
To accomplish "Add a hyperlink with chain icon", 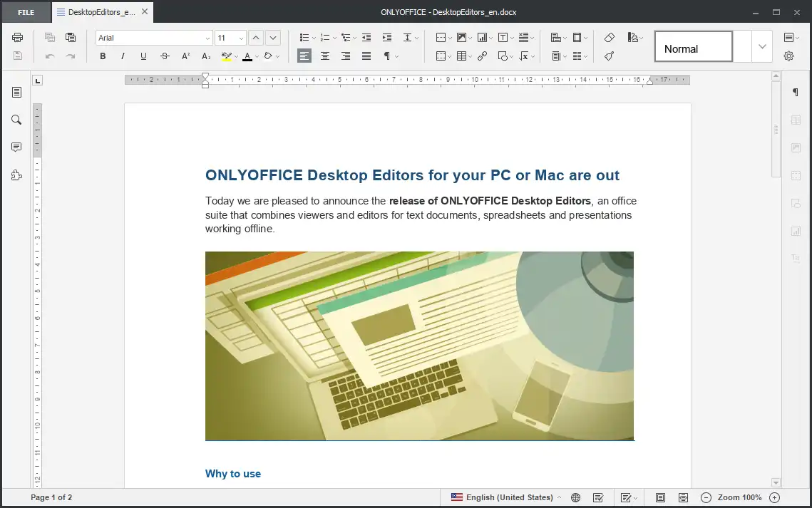I will (x=482, y=56).
